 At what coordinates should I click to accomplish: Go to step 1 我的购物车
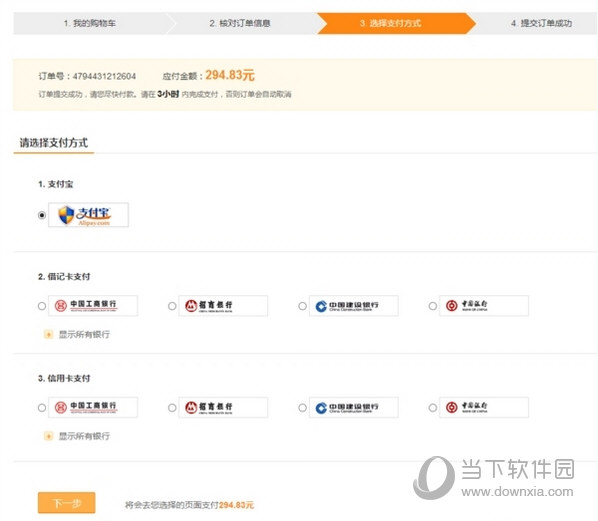(x=90, y=23)
